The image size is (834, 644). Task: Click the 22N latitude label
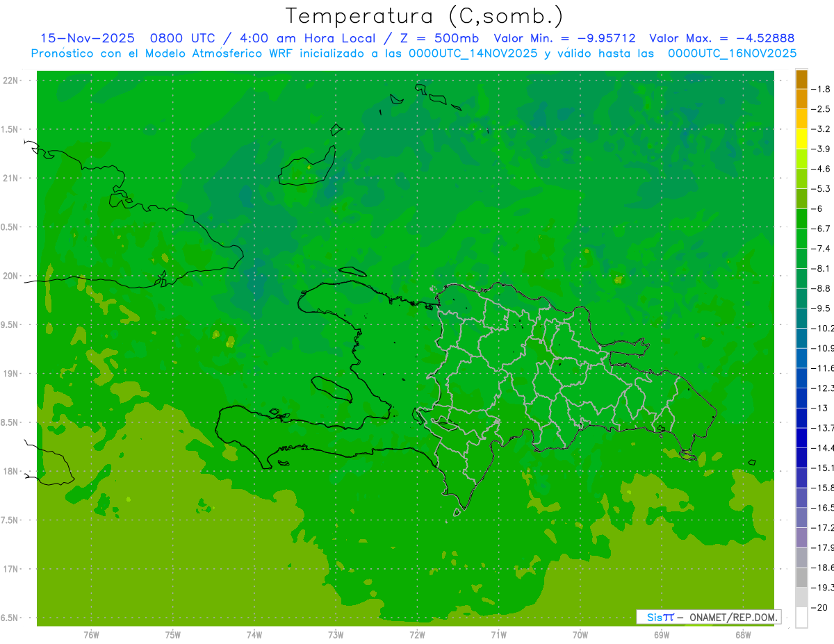[12, 80]
